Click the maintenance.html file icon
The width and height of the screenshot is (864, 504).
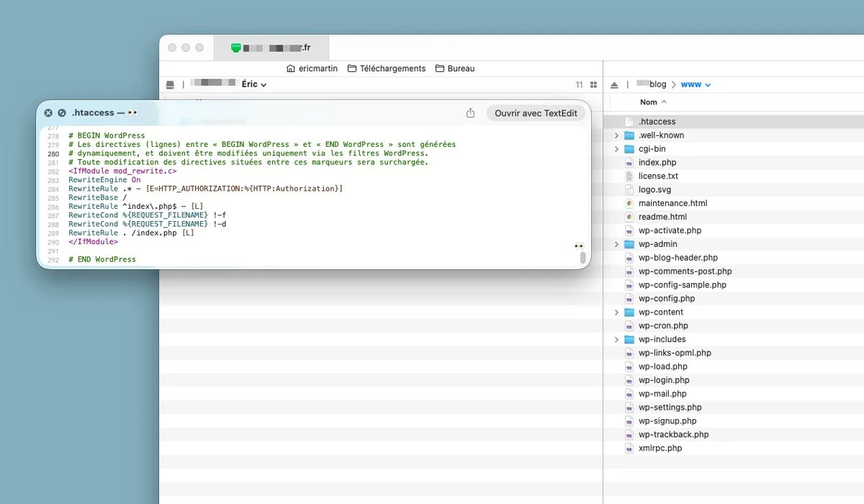pyautogui.click(x=629, y=203)
